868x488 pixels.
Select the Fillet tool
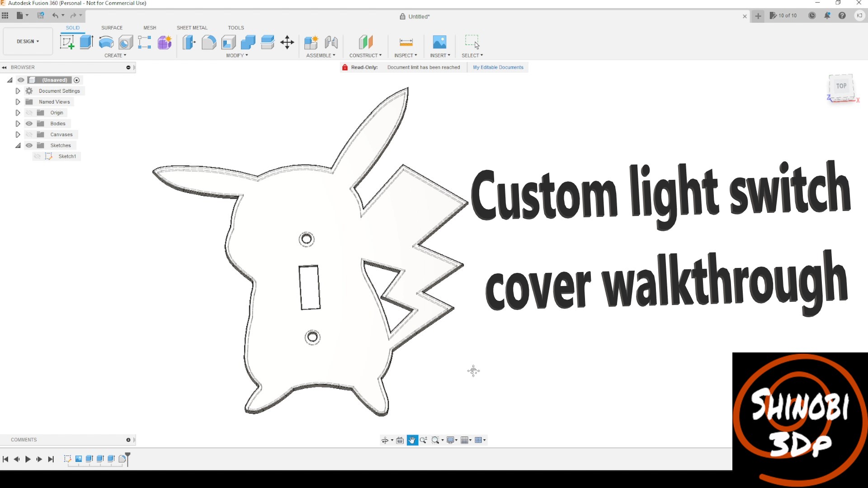209,42
